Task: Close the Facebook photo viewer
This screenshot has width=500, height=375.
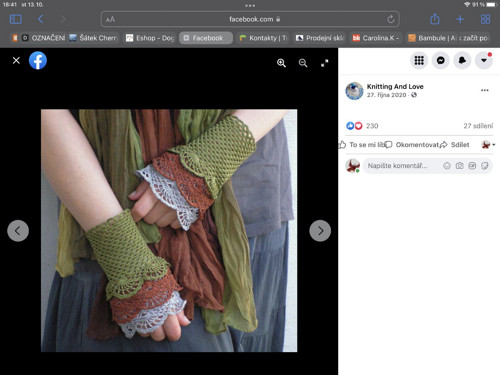Action: coord(16,60)
